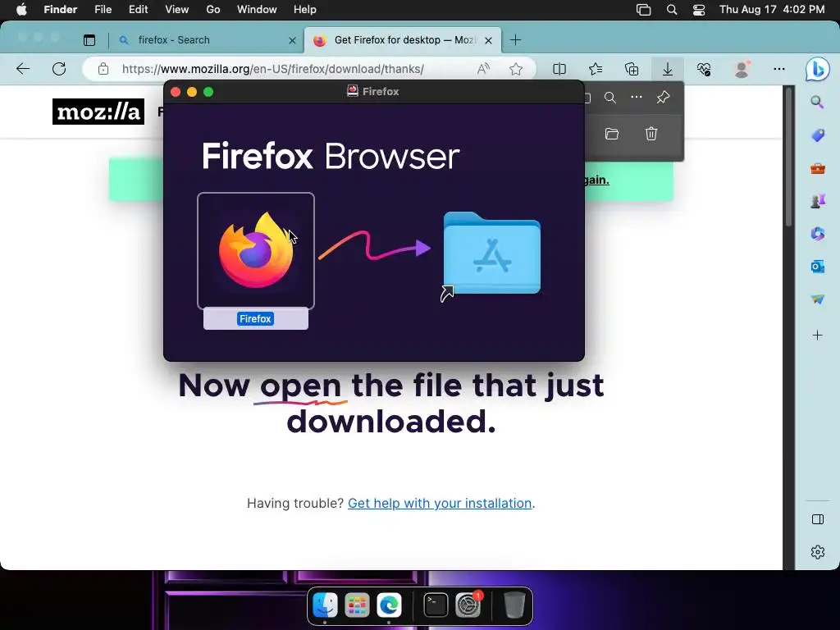
Task: Open the Go menu
Action: 213,10
